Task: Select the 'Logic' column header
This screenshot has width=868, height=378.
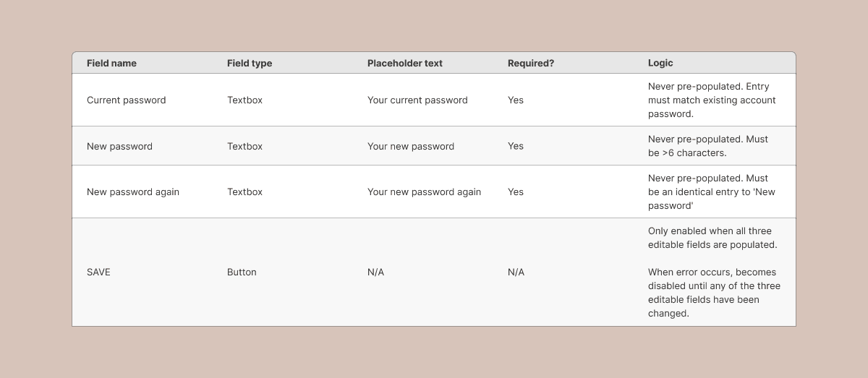Action: coord(660,63)
